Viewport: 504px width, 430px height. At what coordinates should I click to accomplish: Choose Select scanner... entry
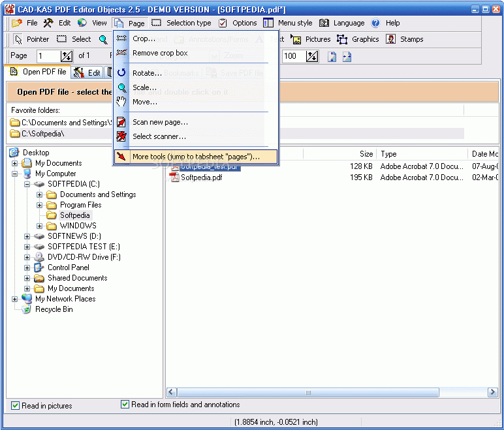(196, 136)
